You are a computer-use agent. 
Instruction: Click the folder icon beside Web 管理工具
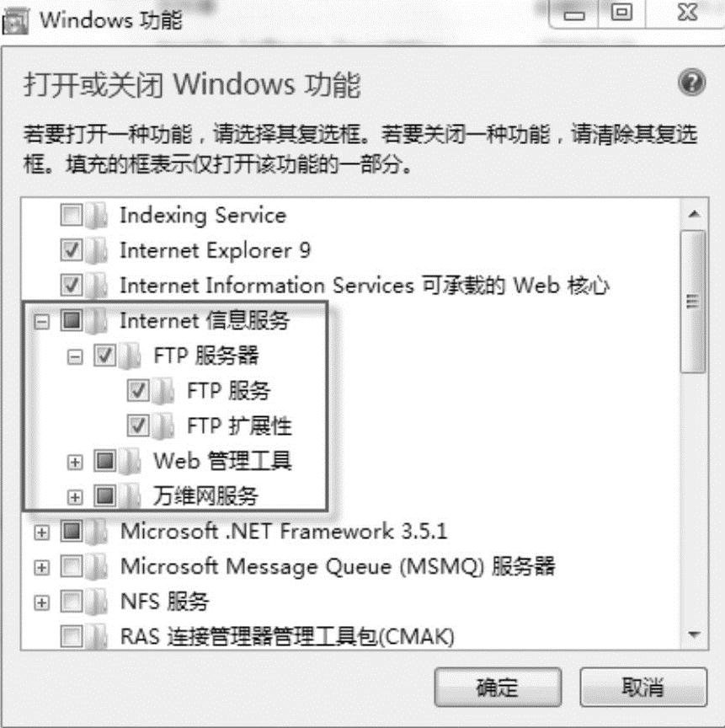tap(130, 462)
